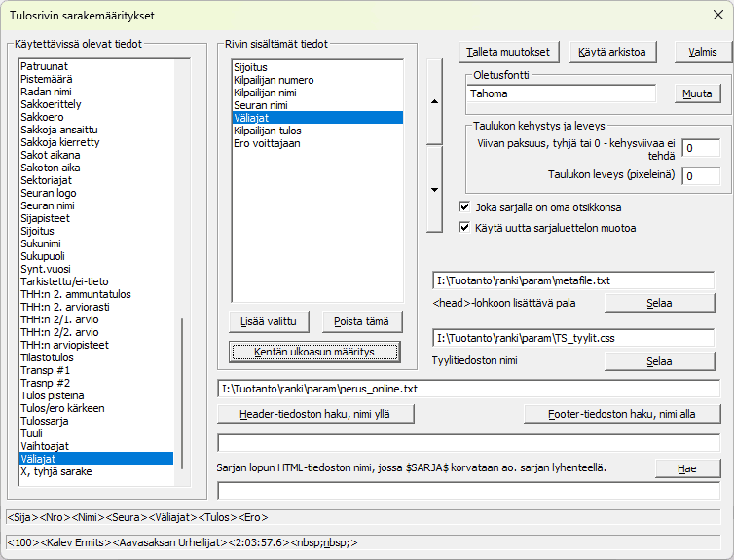The width and height of the screenshot is (734, 560).
Task: Click the 'Taulukon leveys' pixel input field
Action: [x=700, y=176]
